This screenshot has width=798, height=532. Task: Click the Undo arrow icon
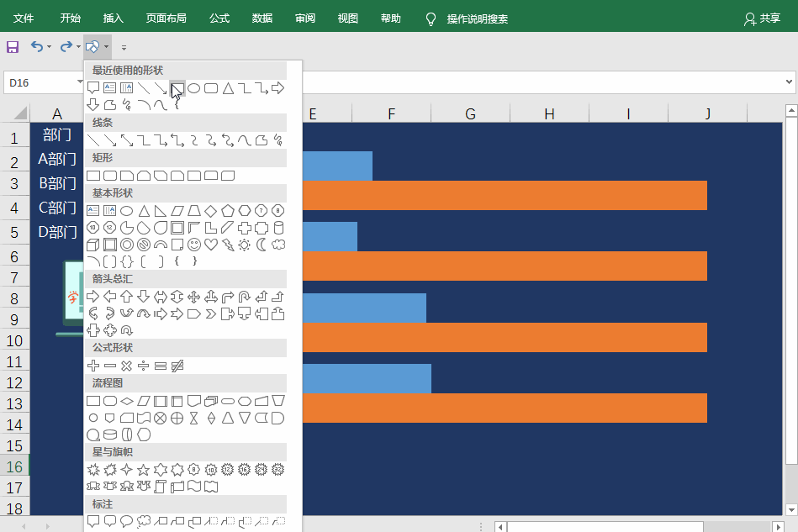pos(37,47)
